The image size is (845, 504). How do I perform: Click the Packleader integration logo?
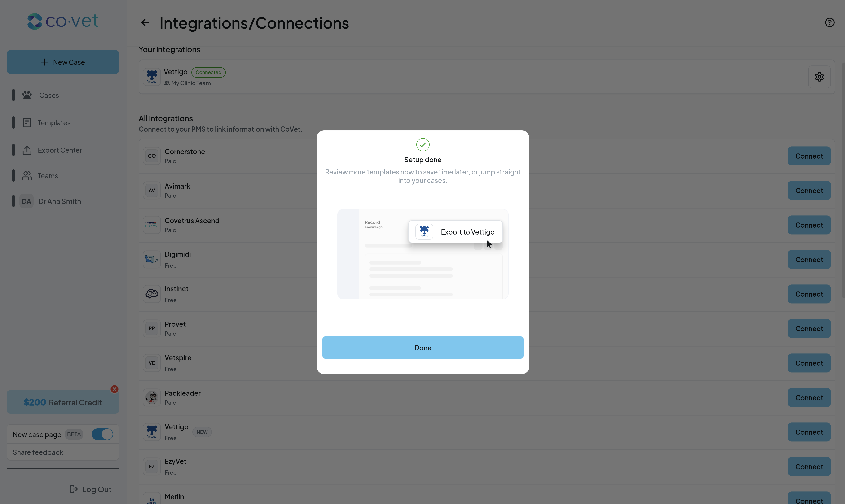[x=152, y=397]
